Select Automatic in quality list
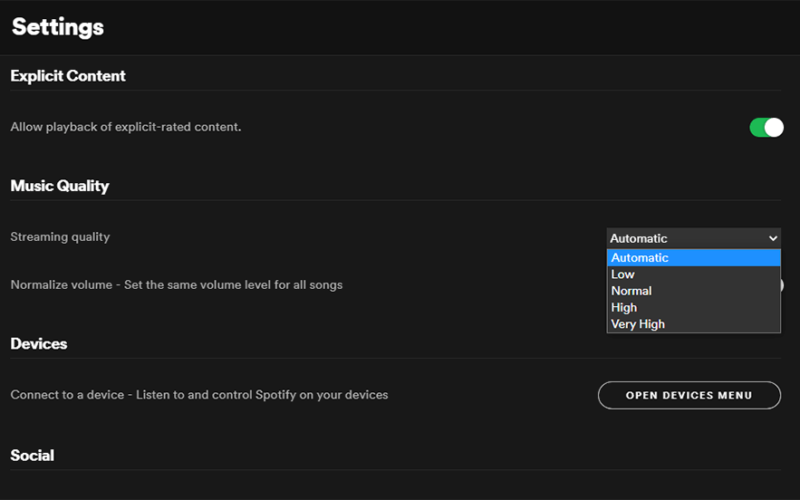This screenshot has height=500, width=800. click(x=693, y=258)
